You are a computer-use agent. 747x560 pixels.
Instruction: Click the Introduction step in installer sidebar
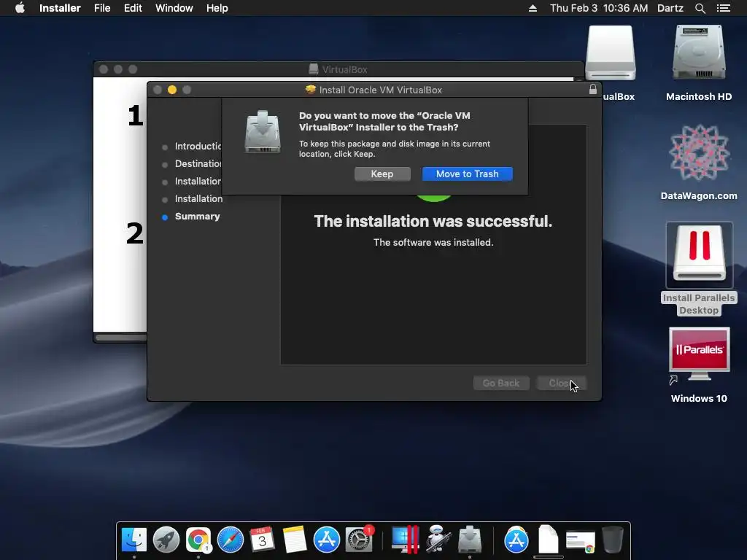click(198, 146)
